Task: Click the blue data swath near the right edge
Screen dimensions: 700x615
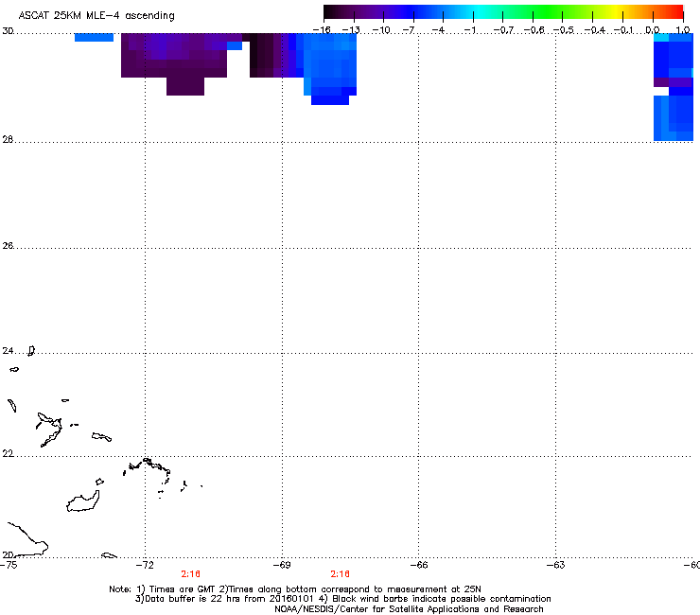Action: 674,87
